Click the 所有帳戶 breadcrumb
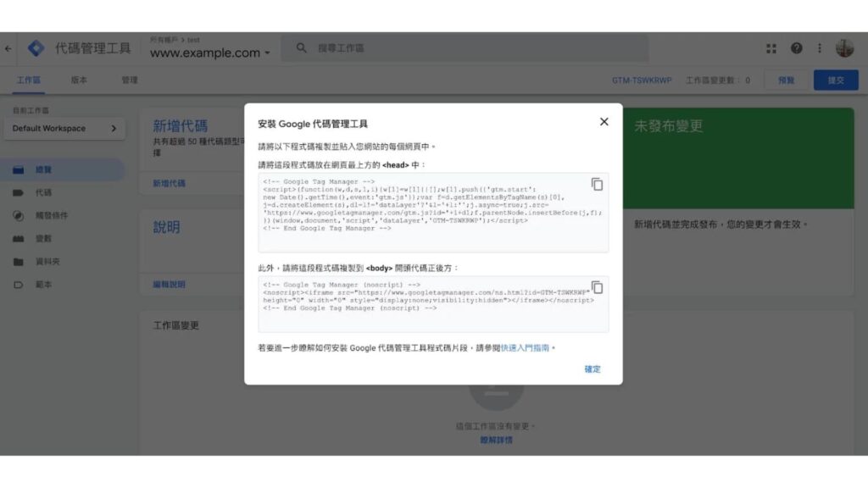868x488 pixels. (x=164, y=40)
